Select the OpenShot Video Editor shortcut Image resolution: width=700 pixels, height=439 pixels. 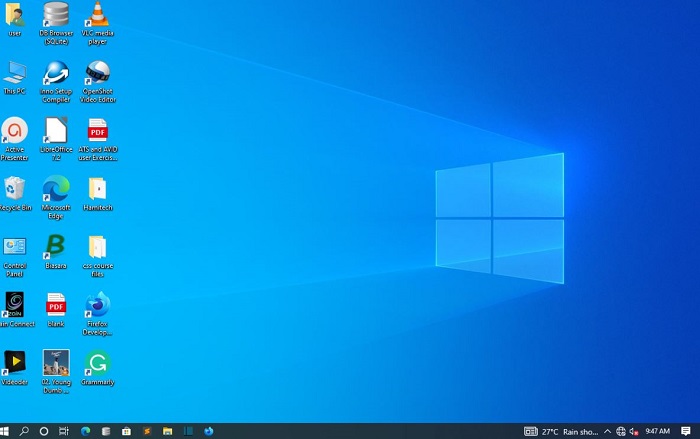coord(97,82)
